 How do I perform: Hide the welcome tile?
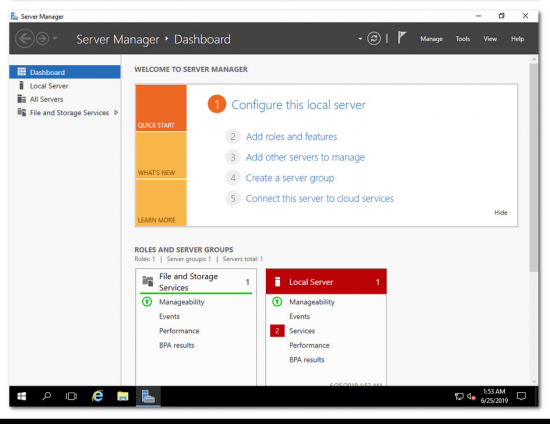501,213
